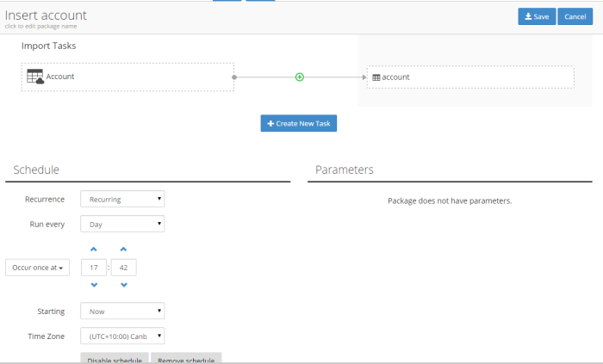Open the Occur once at dropdown
The image size is (603, 364).
pos(39,268)
